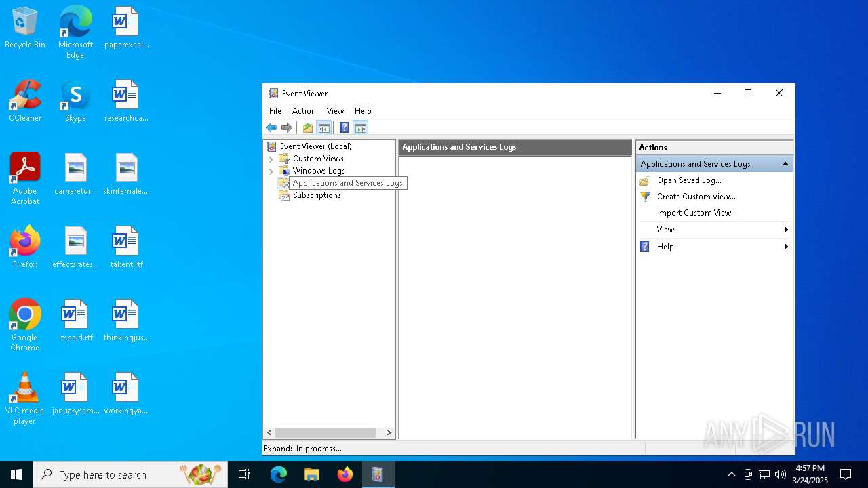Screen dimensions: 868x488
Task: Open the notification center icon
Action: pyautogui.click(x=846, y=474)
